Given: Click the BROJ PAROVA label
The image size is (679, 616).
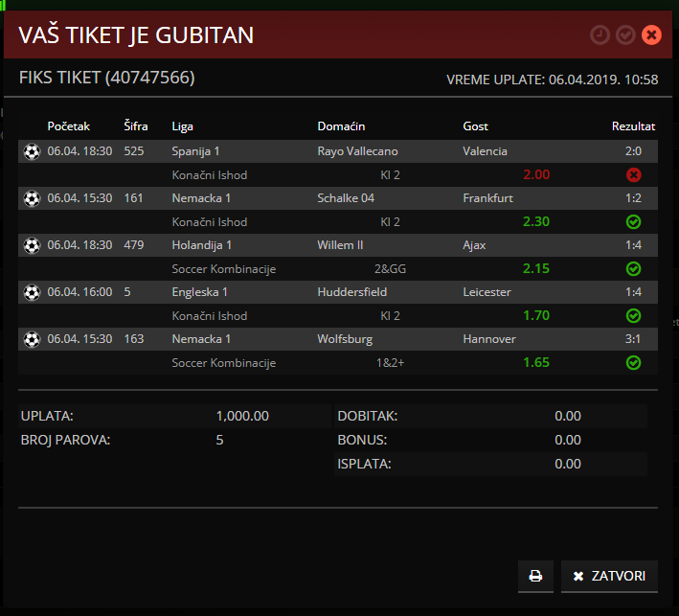Looking at the screenshot, I should click(x=65, y=440).
